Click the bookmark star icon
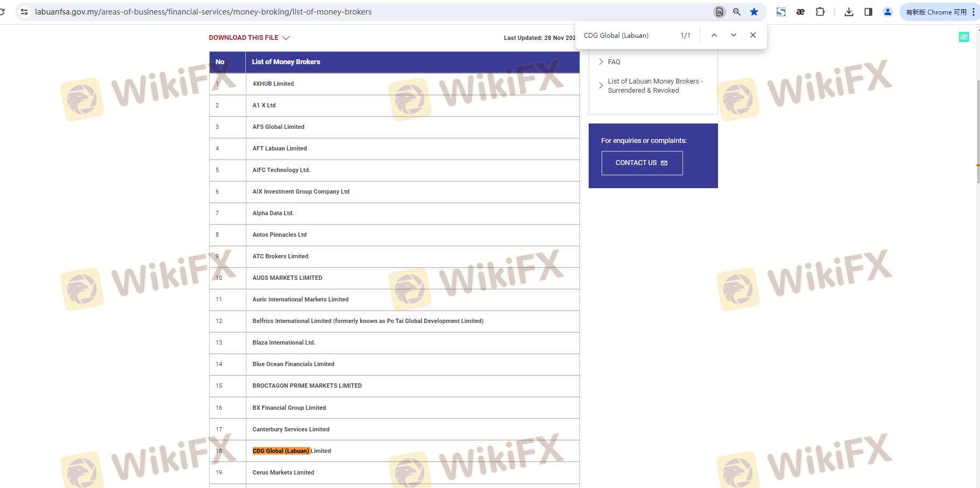Viewport: 980px width, 488px height. tap(754, 12)
